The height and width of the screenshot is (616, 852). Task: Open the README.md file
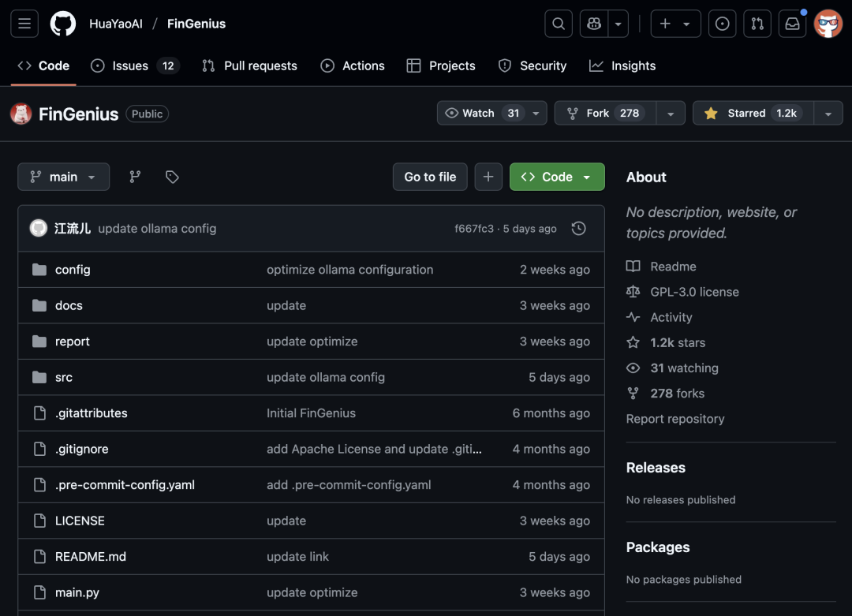[x=91, y=556]
